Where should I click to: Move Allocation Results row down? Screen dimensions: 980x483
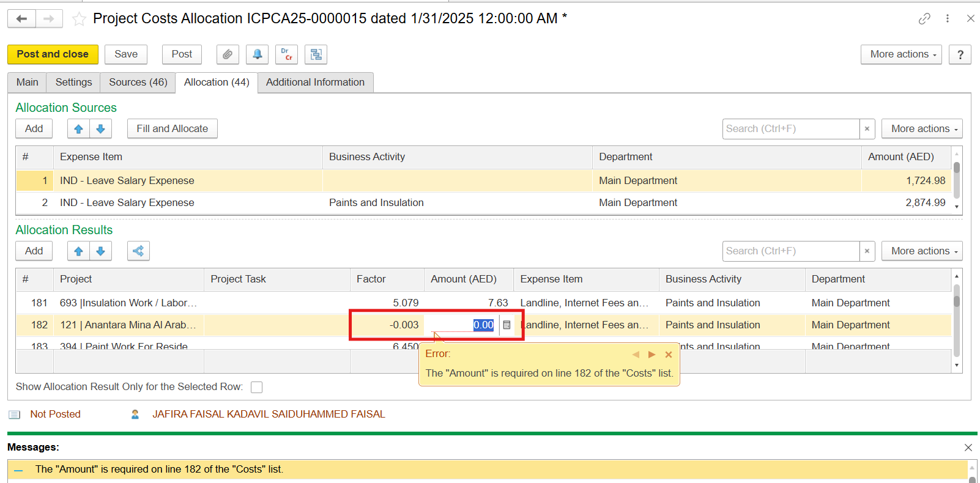click(100, 251)
